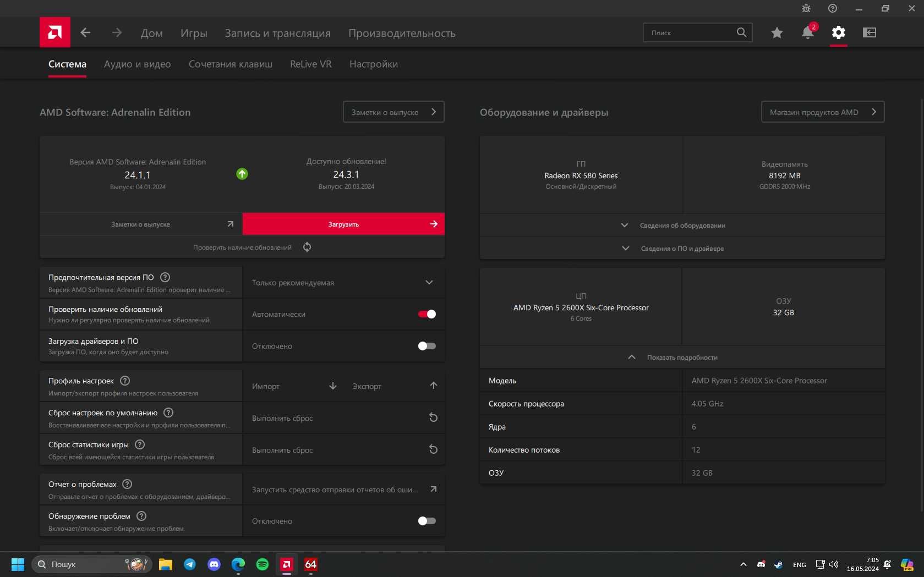Click the search magnifier icon
The image size is (924, 577).
tap(741, 32)
